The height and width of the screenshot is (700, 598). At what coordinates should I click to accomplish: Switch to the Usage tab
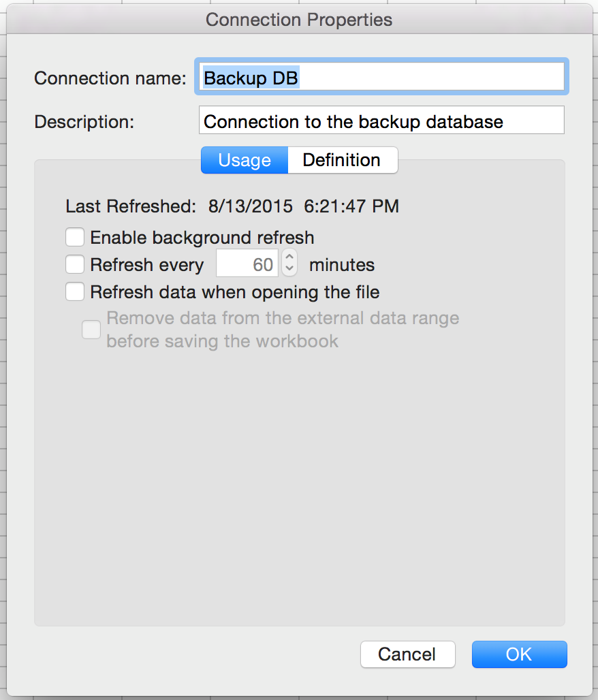[245, 160]
